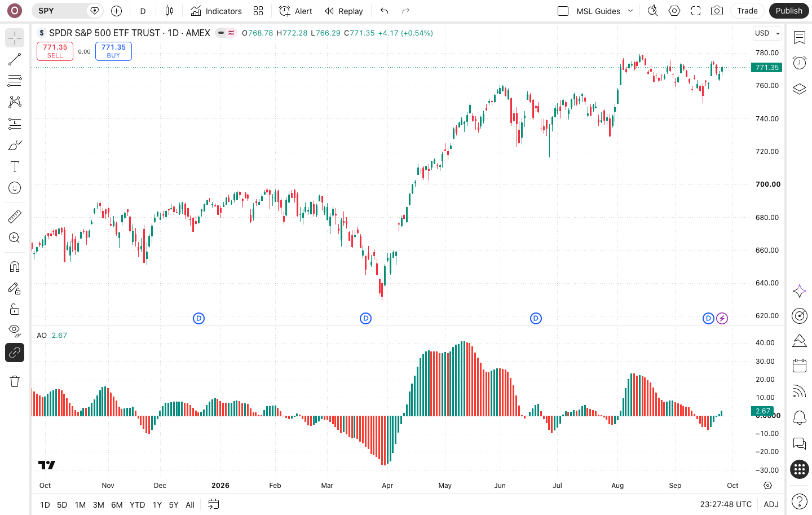Open the go-to-date calendar

(x=213, y=504)
